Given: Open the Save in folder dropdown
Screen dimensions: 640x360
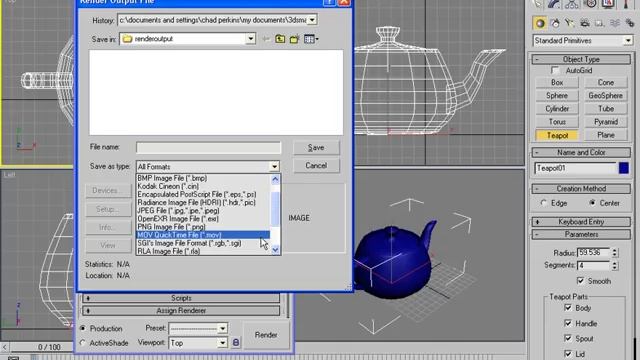Looking at the screenshot, I should [x=251, y=39].
